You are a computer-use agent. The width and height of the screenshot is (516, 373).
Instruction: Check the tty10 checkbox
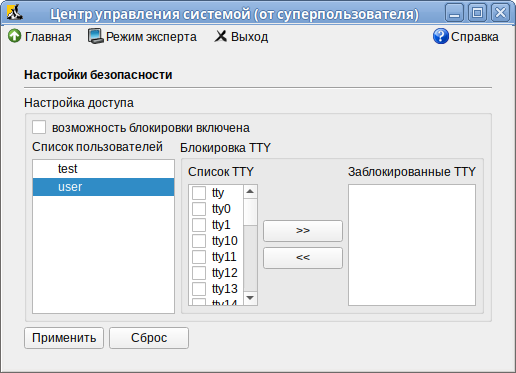click(199, 241)
